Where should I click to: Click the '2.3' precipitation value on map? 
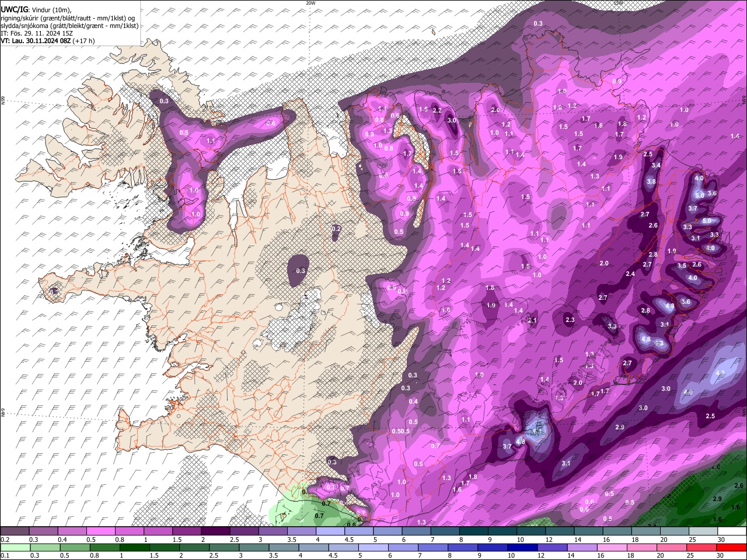[570, 320]
